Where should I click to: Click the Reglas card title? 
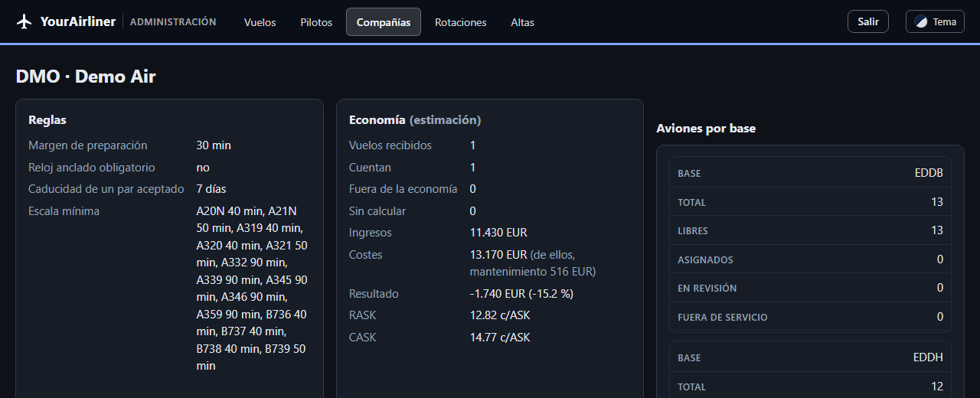47,120
